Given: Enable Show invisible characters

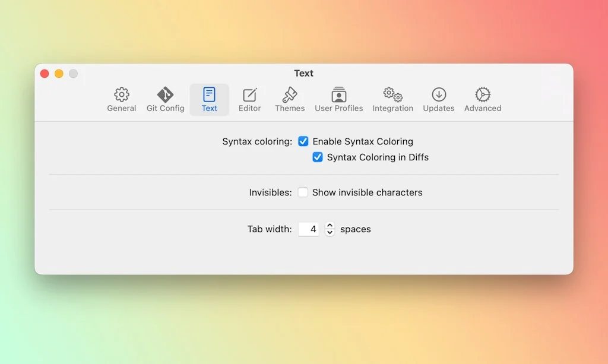Looking at the screenshot, I should pyautogui.click(x=303, y=192).
